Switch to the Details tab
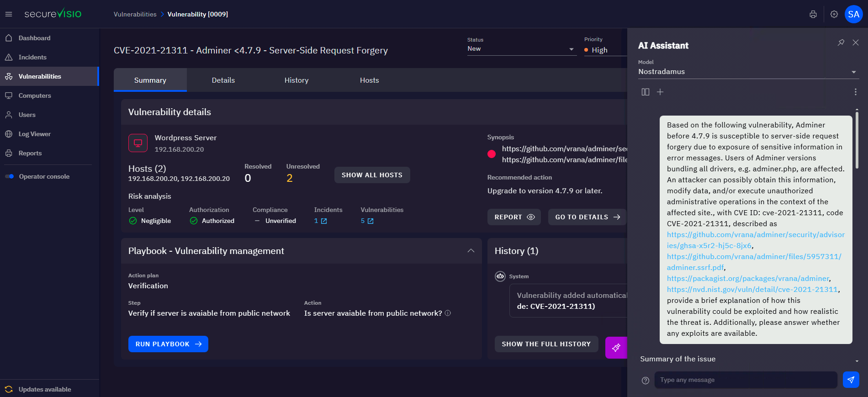Image resolution: width=868 pixels, height=397 pixels. point(223,80)
